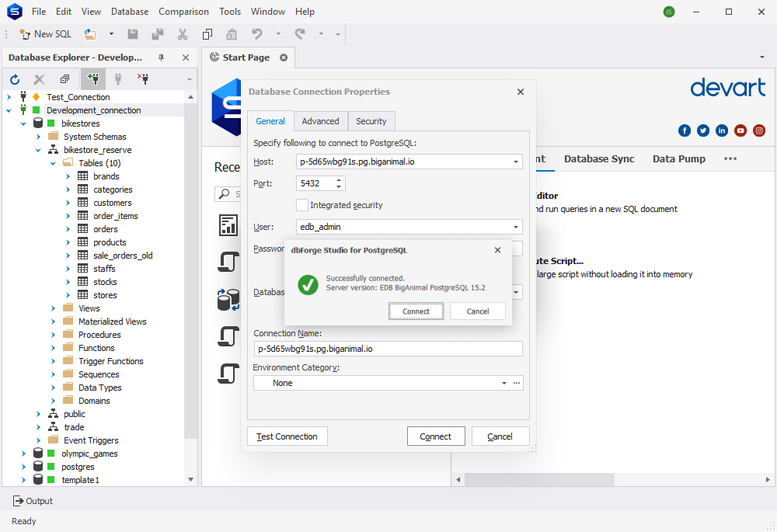Image resolution: width=777 pixels, height=532 pixels.
Task: Increase the Port value with up arrow
Action: (339, 180)
